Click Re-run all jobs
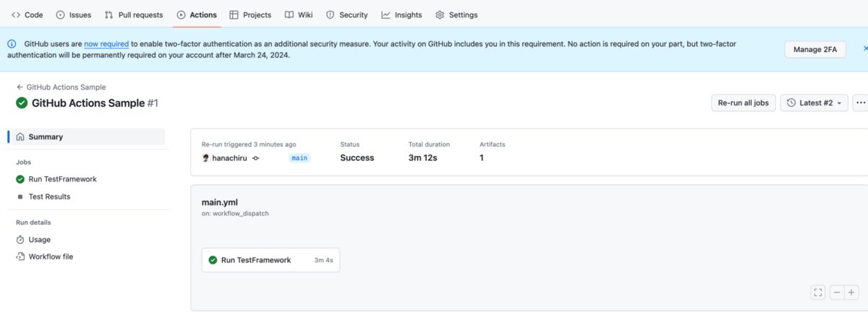This screenshot has width=868, height=315. click(x=743, y=103)
